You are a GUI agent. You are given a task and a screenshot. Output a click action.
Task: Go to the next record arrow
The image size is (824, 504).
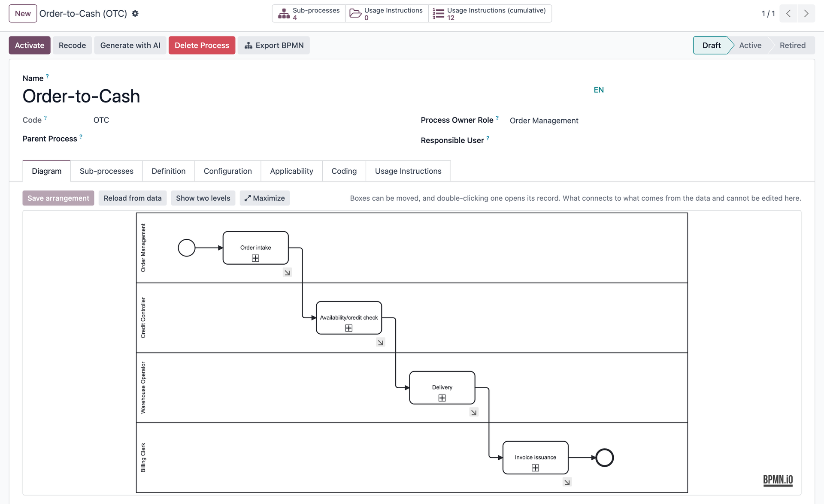(806, 13)
